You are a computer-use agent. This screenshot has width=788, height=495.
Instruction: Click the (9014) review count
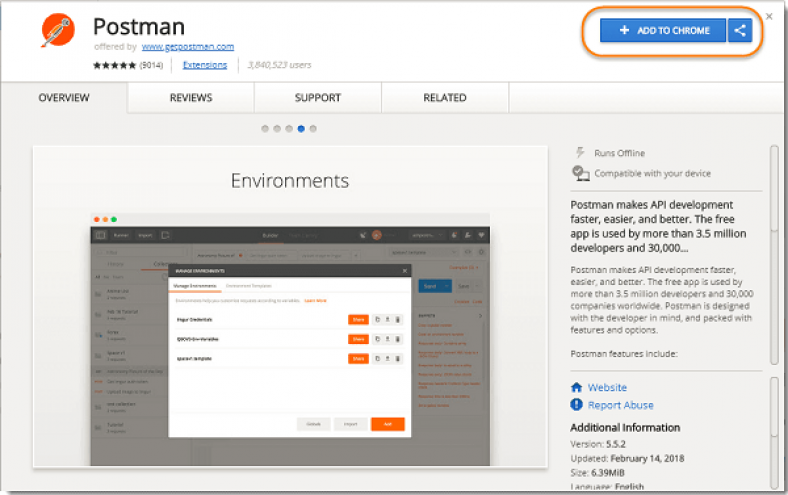tap(151, 65)
